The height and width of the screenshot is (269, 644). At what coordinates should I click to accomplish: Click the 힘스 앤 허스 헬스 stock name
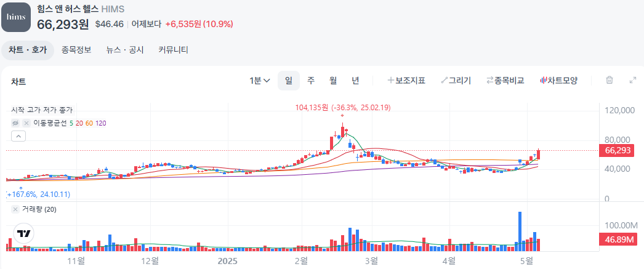point(67,9)
